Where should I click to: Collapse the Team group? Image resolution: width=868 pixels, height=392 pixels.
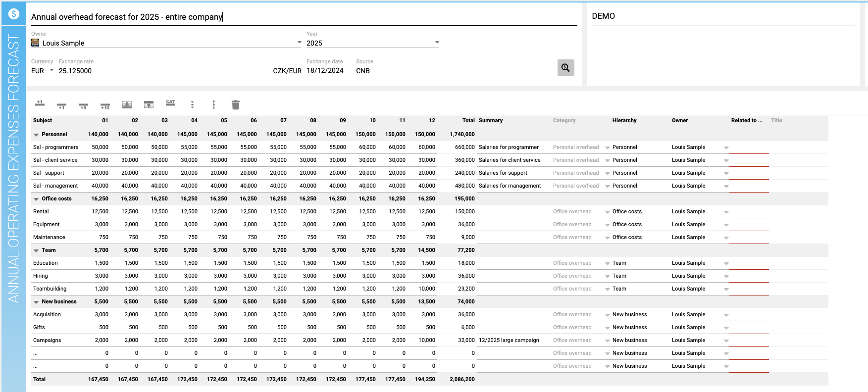click(36, 250)
